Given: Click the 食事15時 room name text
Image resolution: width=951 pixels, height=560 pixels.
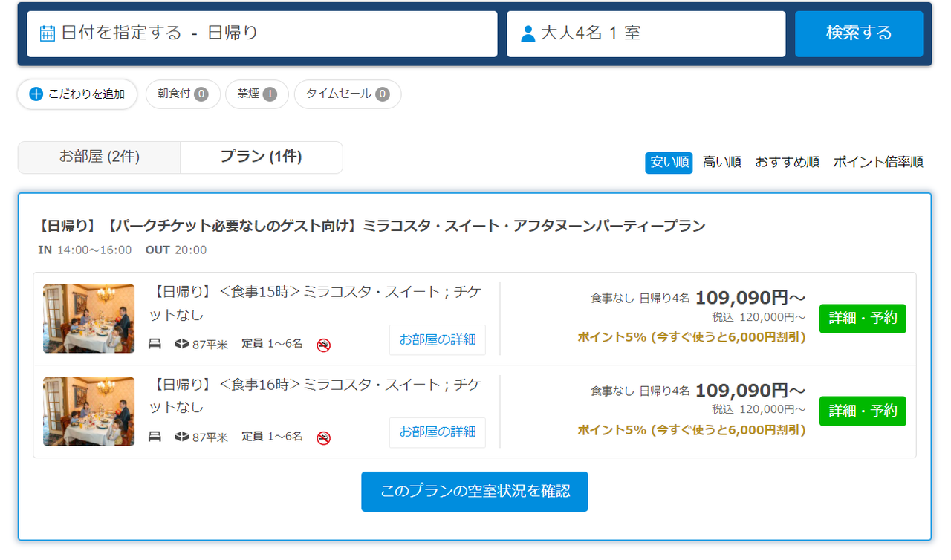Looking at the screenshot, I should click(x=317, y=303).
